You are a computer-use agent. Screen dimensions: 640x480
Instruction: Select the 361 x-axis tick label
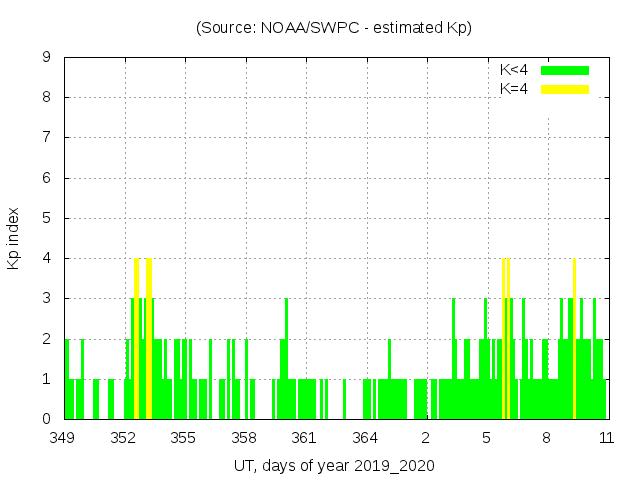click(304, 437)
